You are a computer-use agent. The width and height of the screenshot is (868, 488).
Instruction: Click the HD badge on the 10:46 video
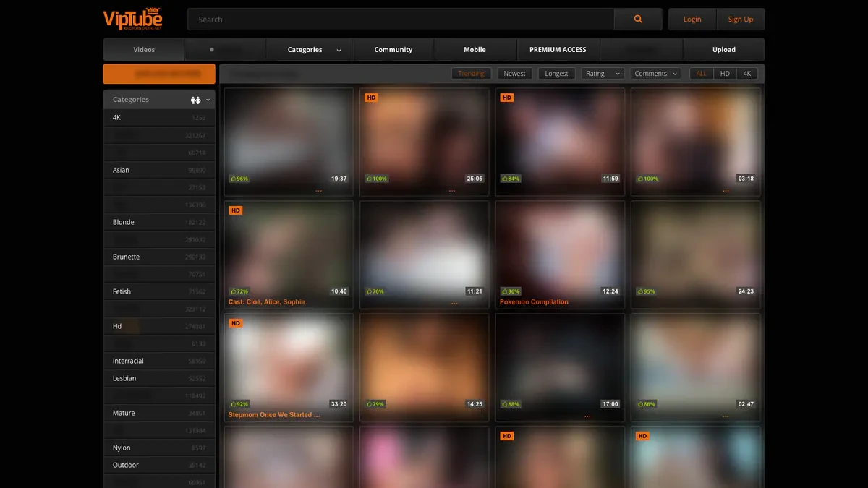[x=235, y=210]
